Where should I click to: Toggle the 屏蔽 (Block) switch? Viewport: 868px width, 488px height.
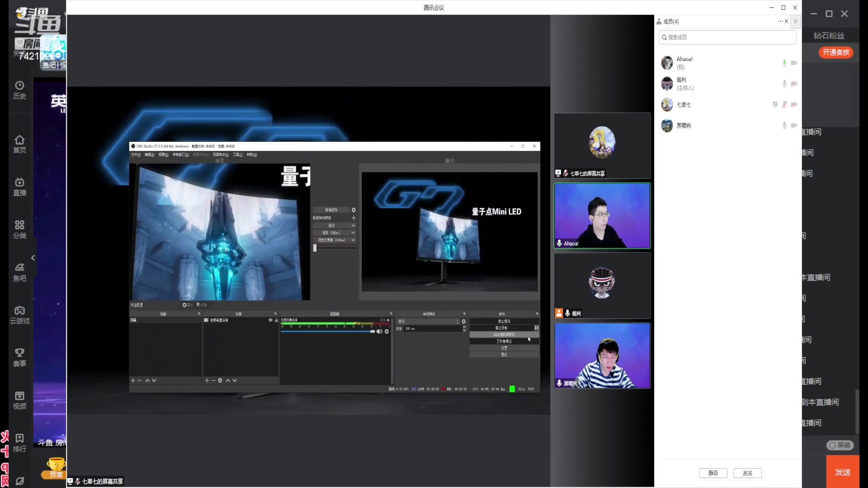840,445
